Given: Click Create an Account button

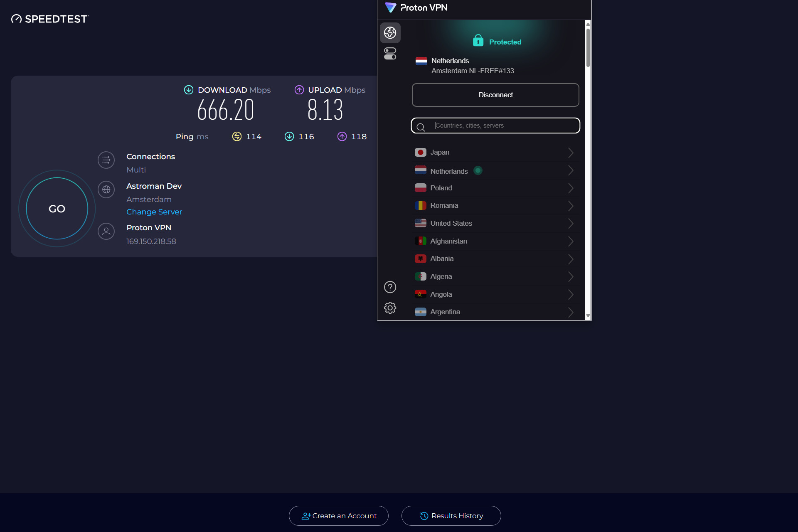Looking at the screenshot, I should coord(339,516).
